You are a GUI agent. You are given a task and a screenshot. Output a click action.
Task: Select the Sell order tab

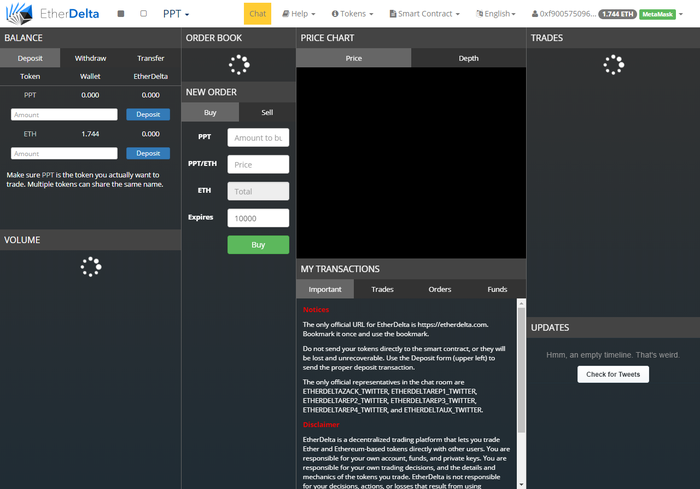(x=267, y=113)
